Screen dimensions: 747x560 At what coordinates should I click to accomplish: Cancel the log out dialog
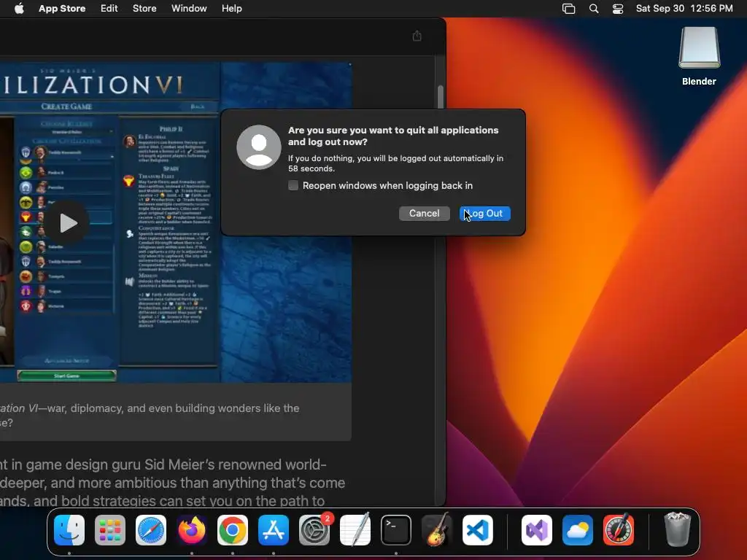(x=424, y=214)
